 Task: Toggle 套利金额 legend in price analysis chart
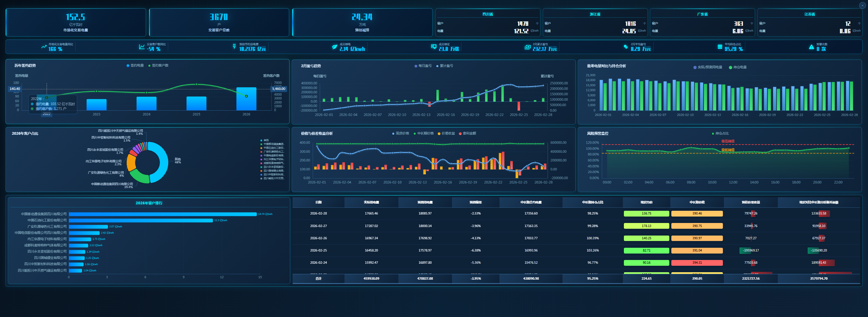(467, 133)
